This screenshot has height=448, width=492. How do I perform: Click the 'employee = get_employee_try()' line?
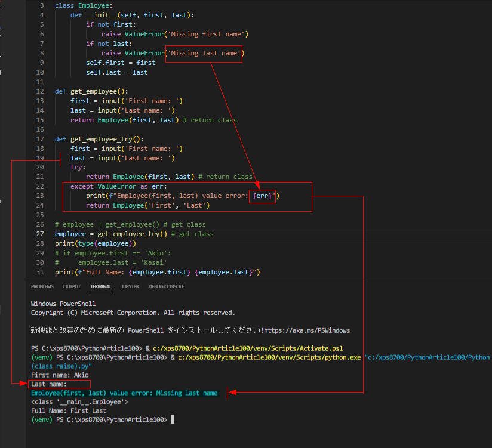[x=134, y=234]
